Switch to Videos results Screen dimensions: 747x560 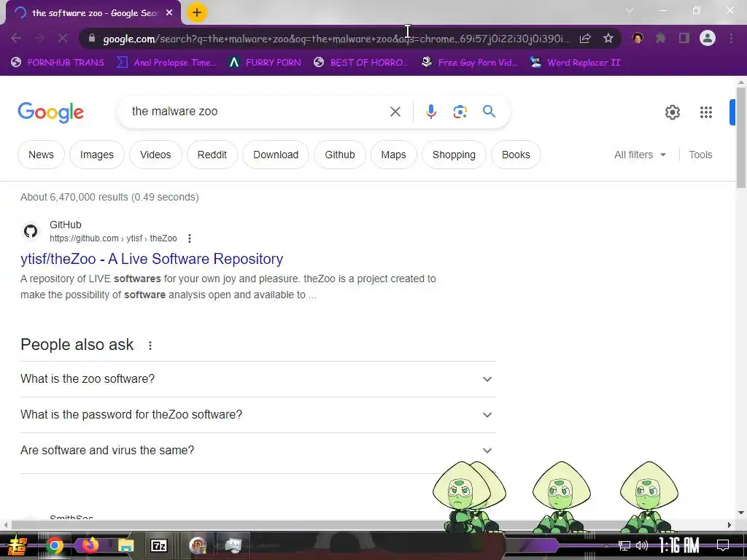[x=155, y=155]
